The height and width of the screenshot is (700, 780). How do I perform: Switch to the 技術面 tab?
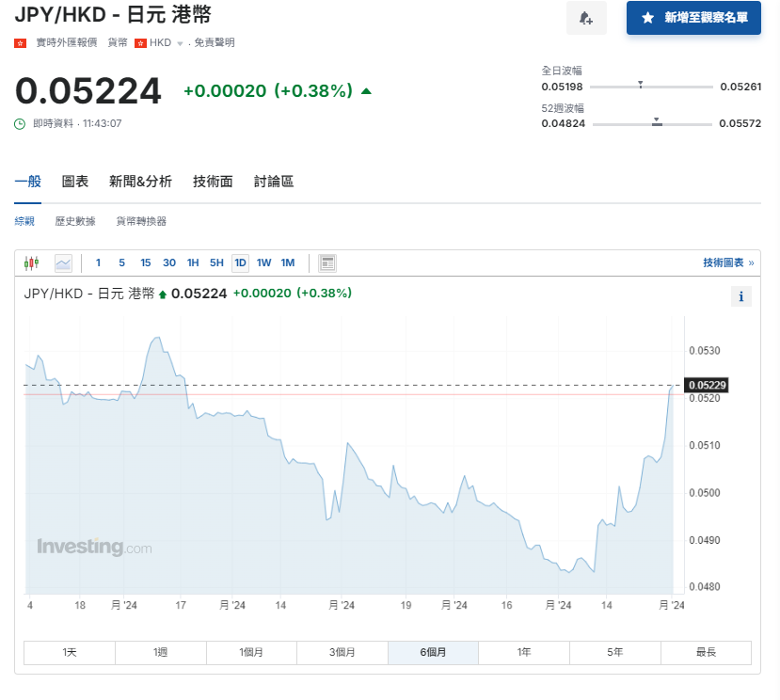213,182
